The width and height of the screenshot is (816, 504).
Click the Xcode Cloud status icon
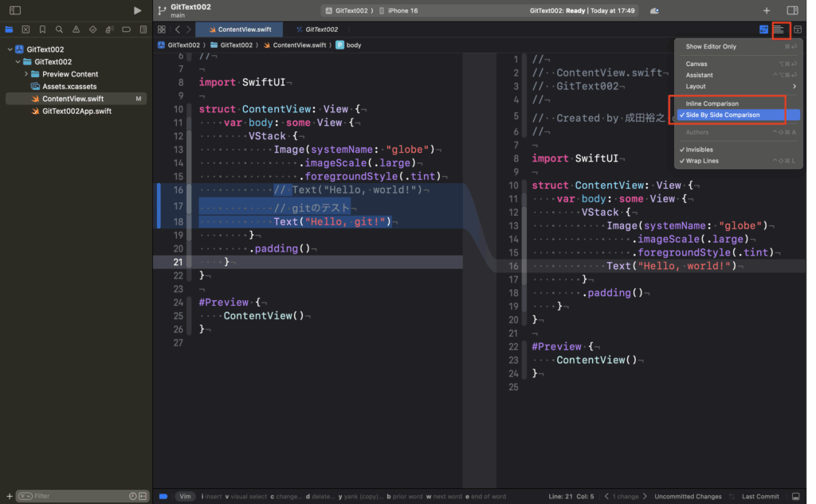click(655, 10)
